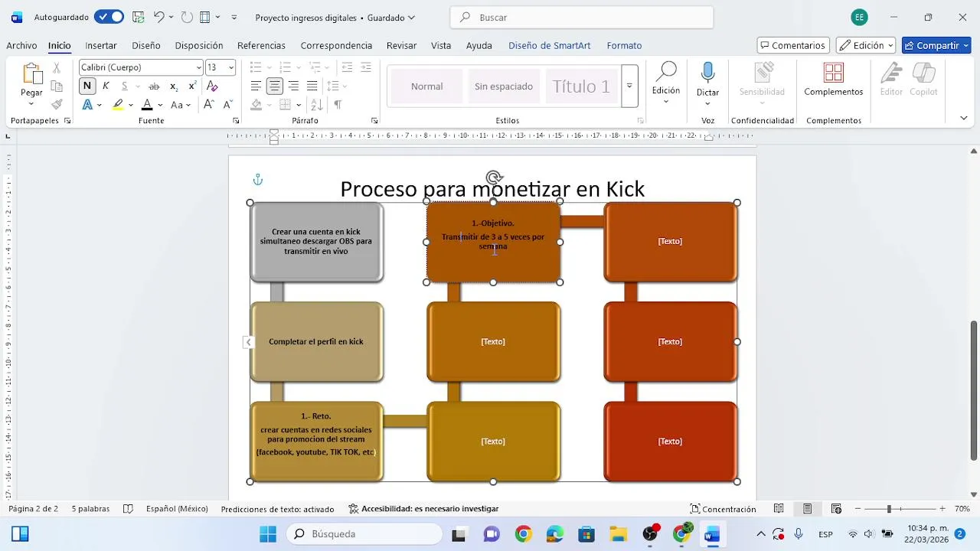Open the SmartArt text pane arrow
The image size is (980, 551).
[248, 342]
